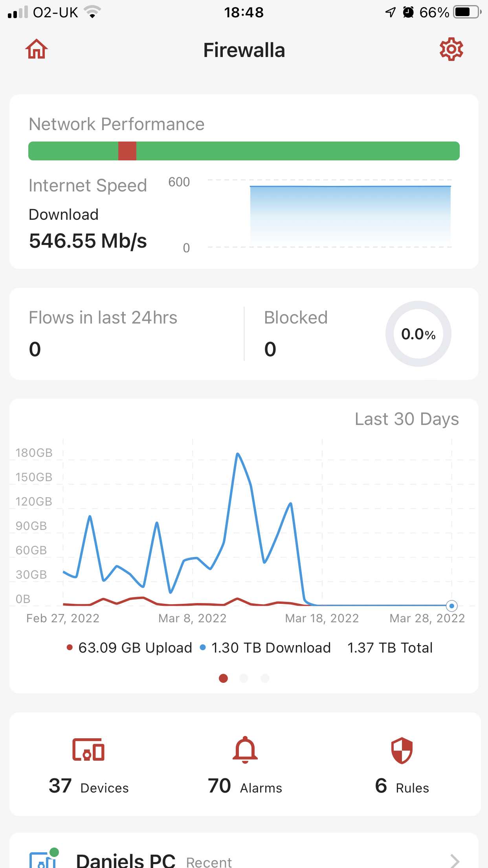Tap the blue marker at chart end
488x868 pixels.
[x=452, y=606]
